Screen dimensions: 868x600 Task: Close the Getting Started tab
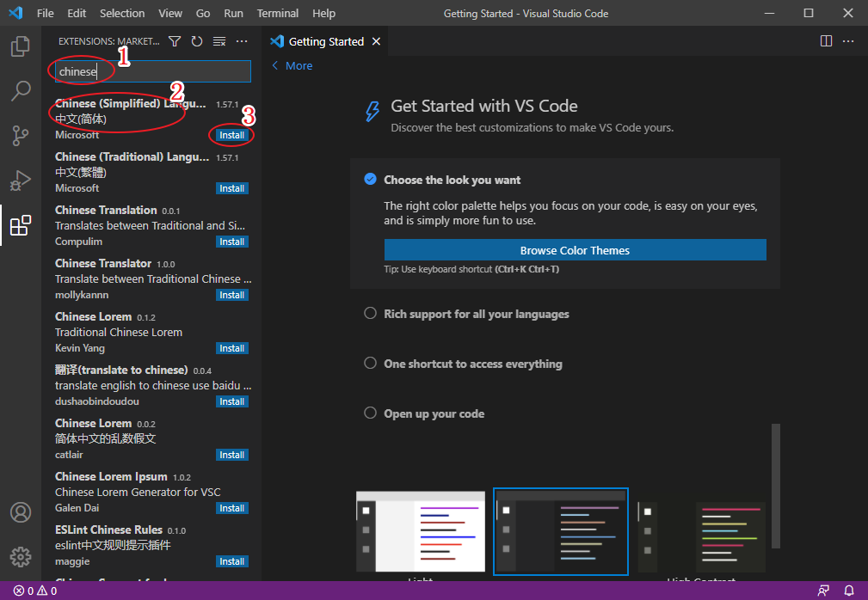click(x=377, y=41)
